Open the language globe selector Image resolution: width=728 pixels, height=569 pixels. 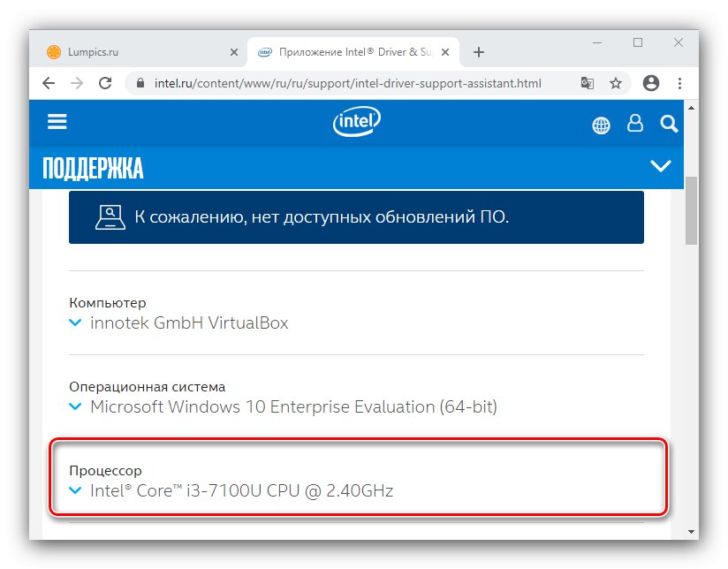pos(601,125)
